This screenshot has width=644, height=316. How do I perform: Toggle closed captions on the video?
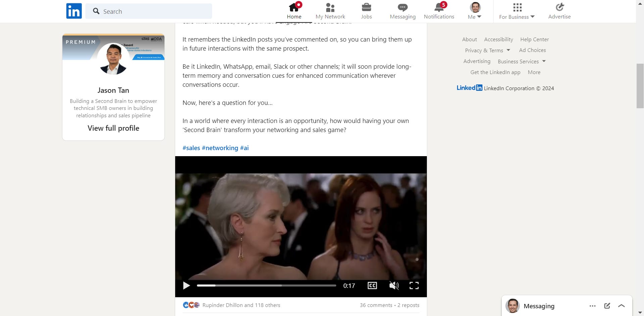pos(372,286)
